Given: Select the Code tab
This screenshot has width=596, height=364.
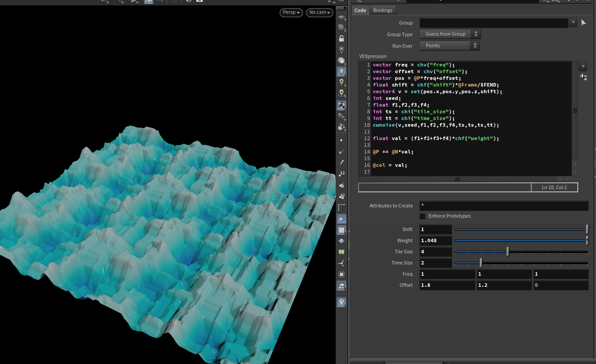Looking at the screenshot, I should pyautogui.click(x=360, y=10).
